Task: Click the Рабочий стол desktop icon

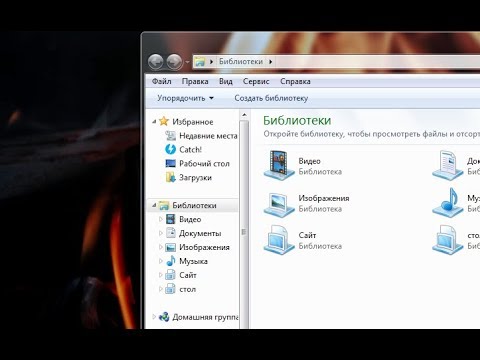Action: point(170,163)
